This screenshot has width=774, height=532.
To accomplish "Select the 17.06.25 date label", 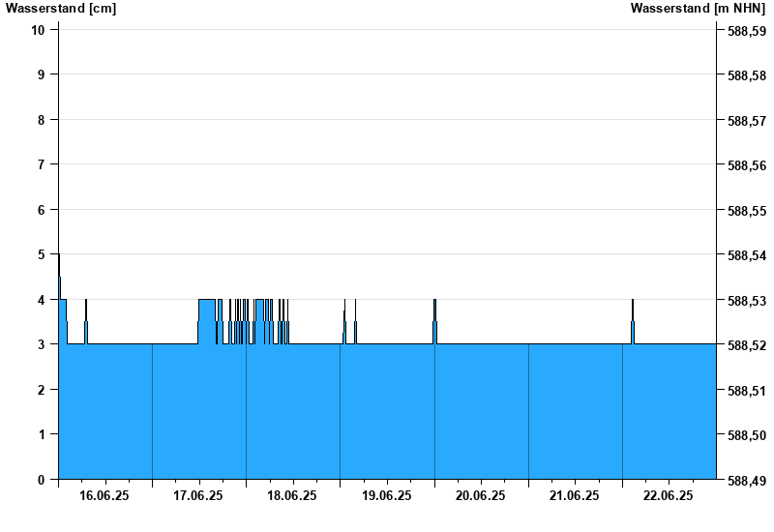I will click(x=198, y=496).
